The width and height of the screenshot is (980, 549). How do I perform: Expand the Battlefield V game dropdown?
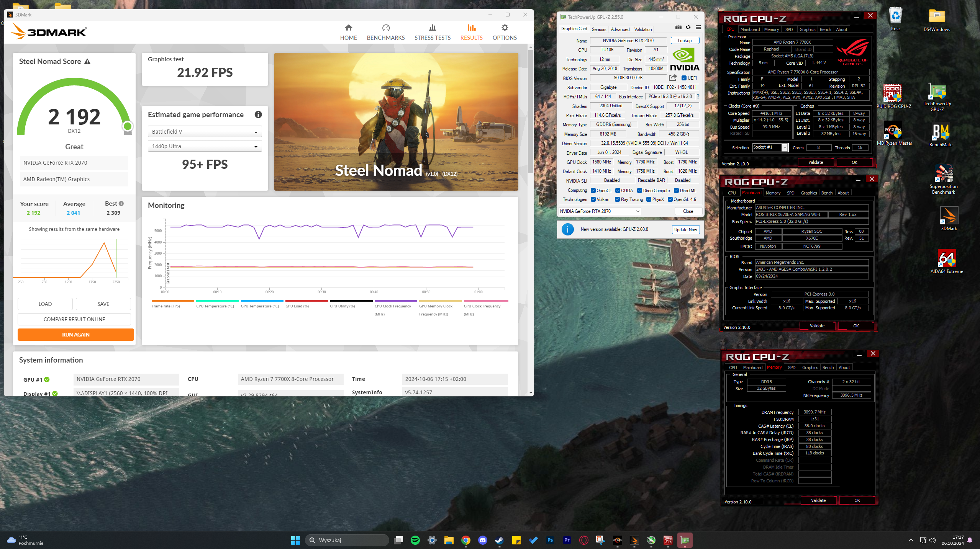click(205, 132)
